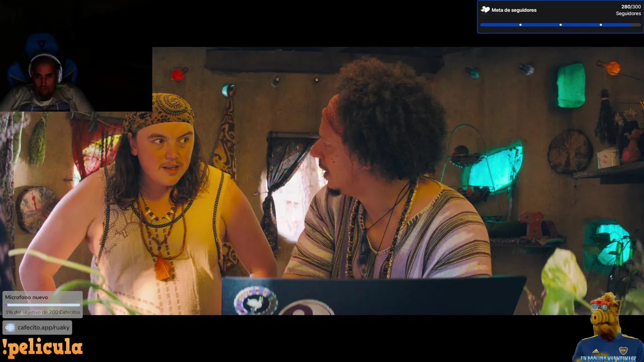Viewport: 644px width, 362px height.
Task: Click the 'Seguidores' label under count
Action: (628, 14)
